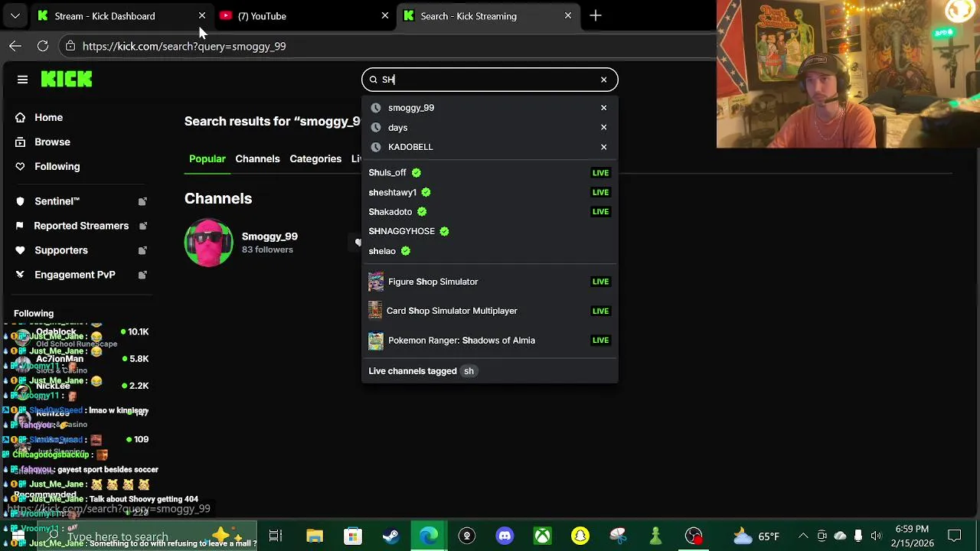Click the Reported Streamers flag icon

[20, 226]
